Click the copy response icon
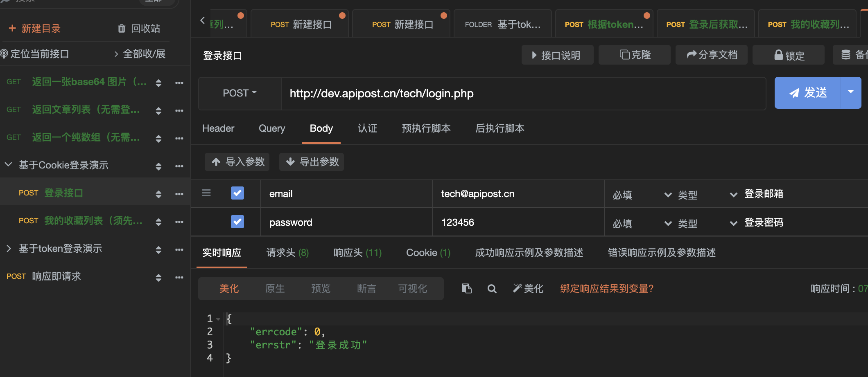The width and height of the screenshot is (868, 377). click(467, 289)
